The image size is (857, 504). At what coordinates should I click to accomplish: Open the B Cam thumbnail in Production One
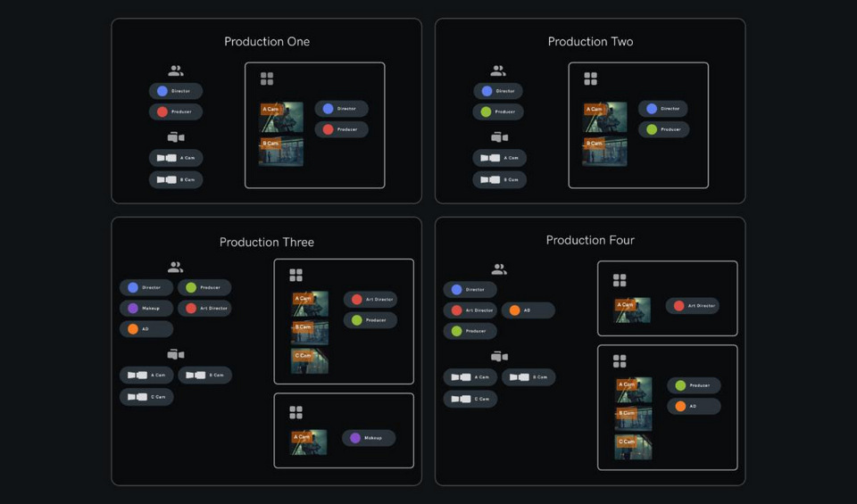click(281, 153)
